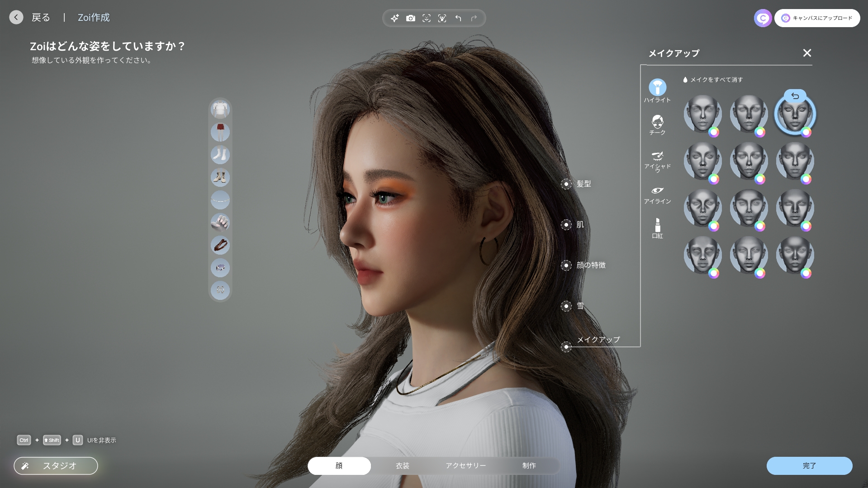The width and height of the screenshot is (868, 488).
Task: Close the メイクアップ makeup panel
Action: coord(806,53)
